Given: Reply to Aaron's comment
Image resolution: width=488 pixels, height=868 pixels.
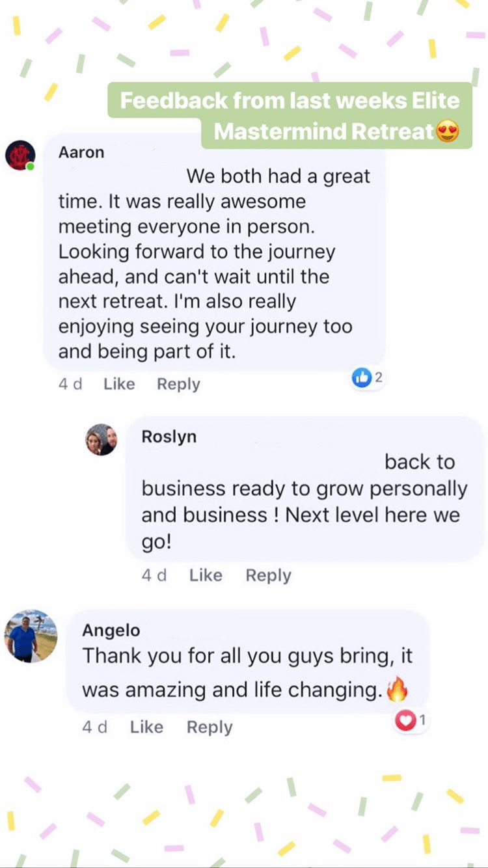Looking at the screenshot, I should pyautogui.click(x=178, y=384).
